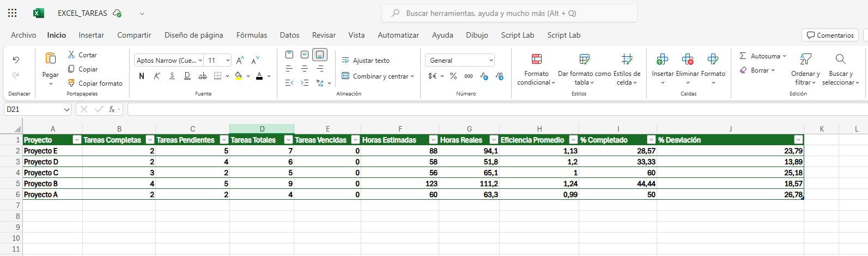
Task: Apply thousands separator 000 style
Action: (469, 76)
